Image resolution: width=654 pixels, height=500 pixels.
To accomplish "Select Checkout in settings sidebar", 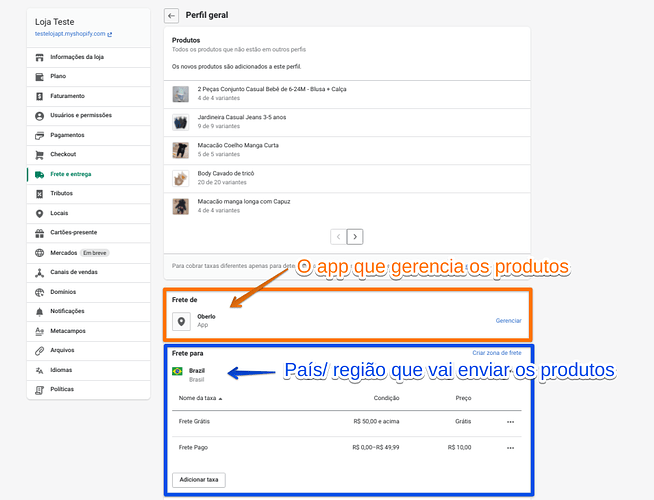I will tap(88, 155).
